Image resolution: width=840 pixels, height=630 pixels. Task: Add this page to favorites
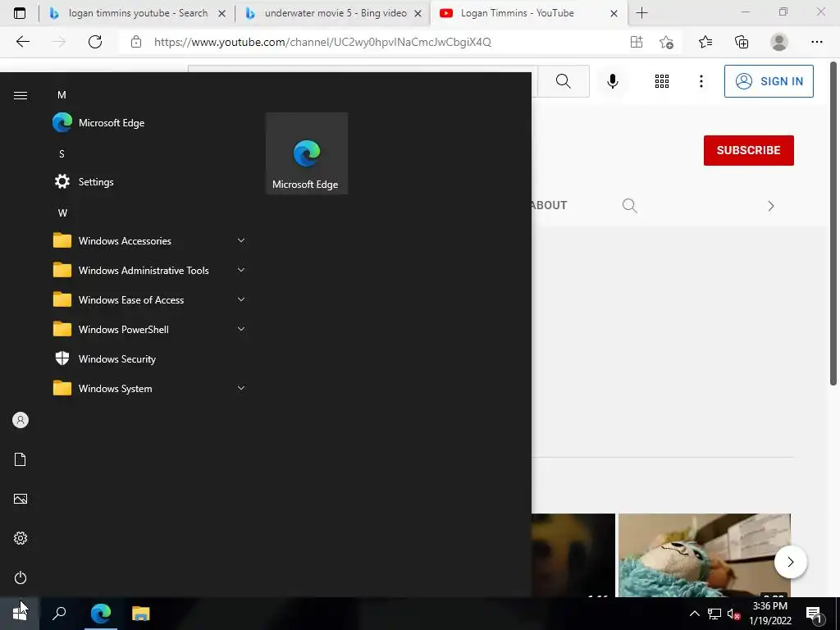pyautogui.click(x=666, y=42)
